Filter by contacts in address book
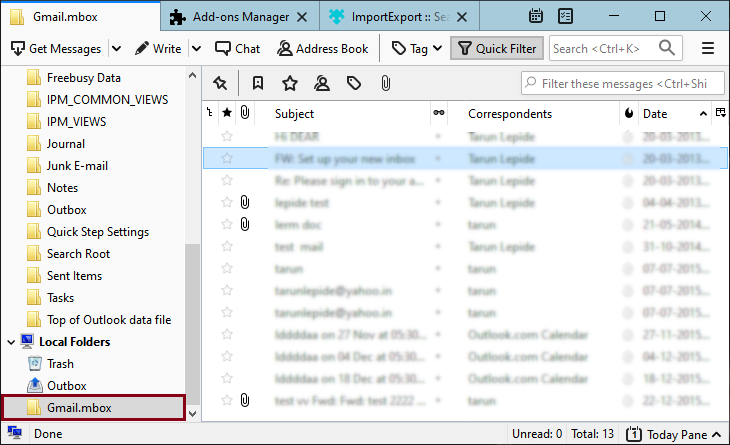 (x=322, y=83)
